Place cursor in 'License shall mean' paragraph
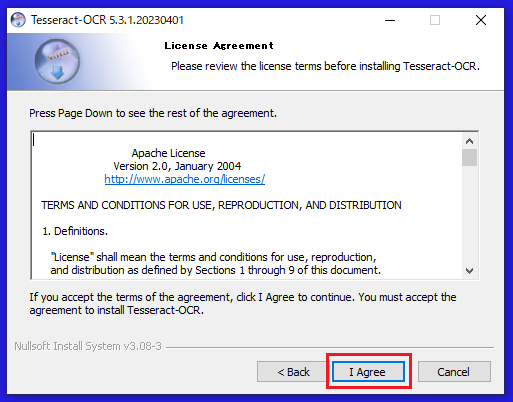 click(215, 264)
